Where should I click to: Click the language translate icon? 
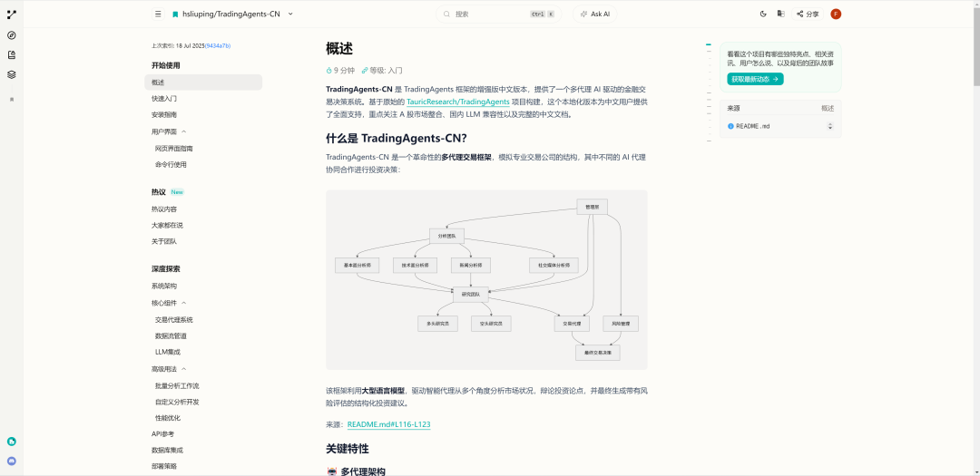(x=780, y=14)
